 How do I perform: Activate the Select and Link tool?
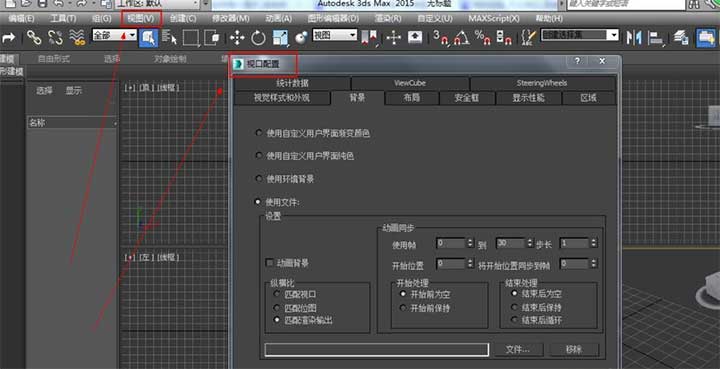click(34, 38)
